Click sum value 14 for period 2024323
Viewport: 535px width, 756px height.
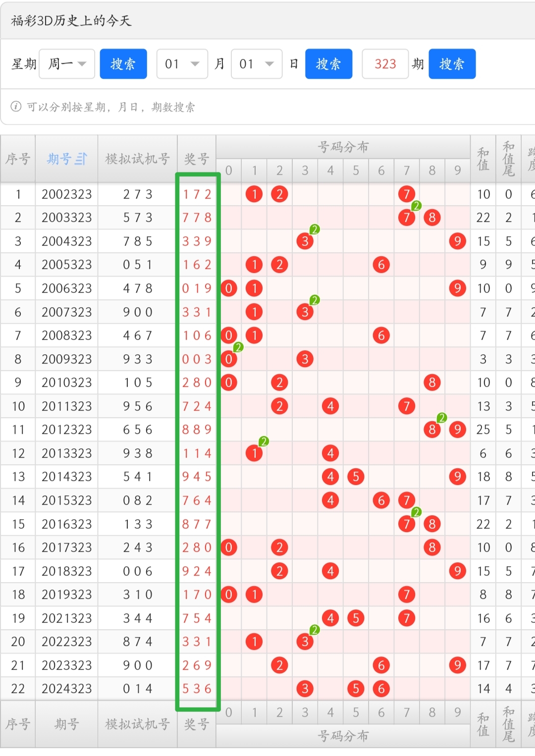tap(483, 689)
